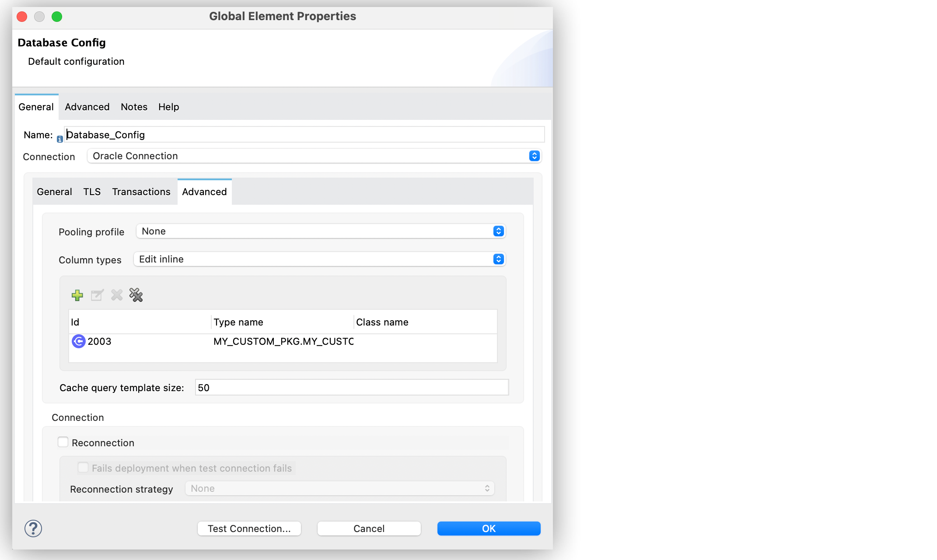Click the edit column type icon
The height and width of the screenshot is (560, 937).
[97, 295]
